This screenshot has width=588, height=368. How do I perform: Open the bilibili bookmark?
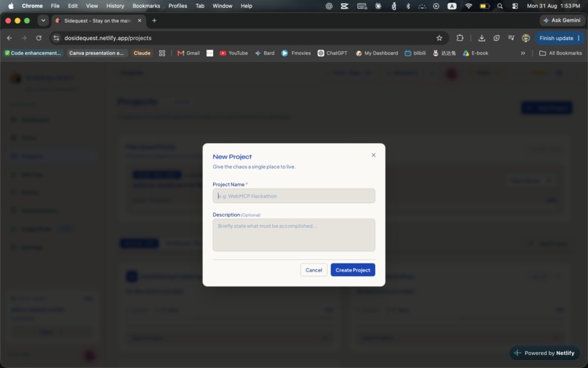tap(415, 53)
